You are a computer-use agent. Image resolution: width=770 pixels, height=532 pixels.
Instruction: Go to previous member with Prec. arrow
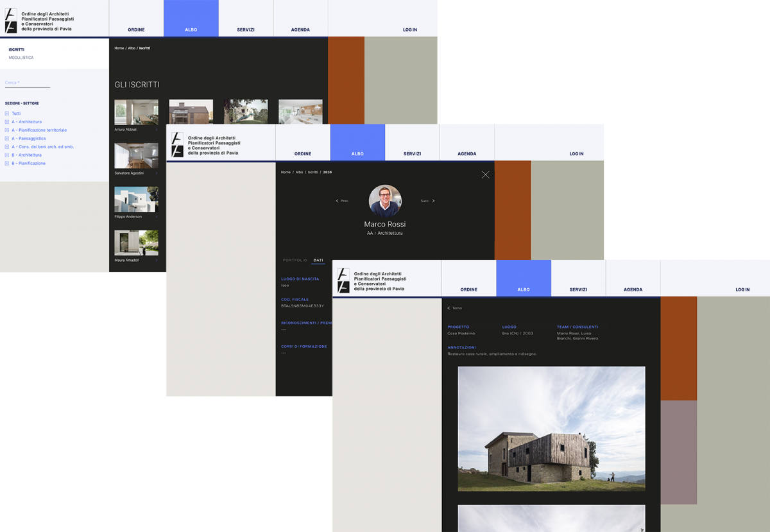pyautogui.click(x=338, y=201)
